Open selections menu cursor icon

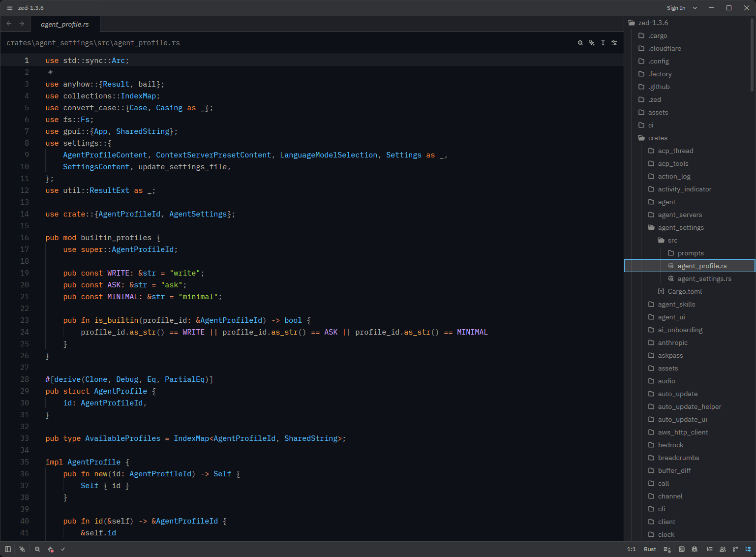point(603,43)
